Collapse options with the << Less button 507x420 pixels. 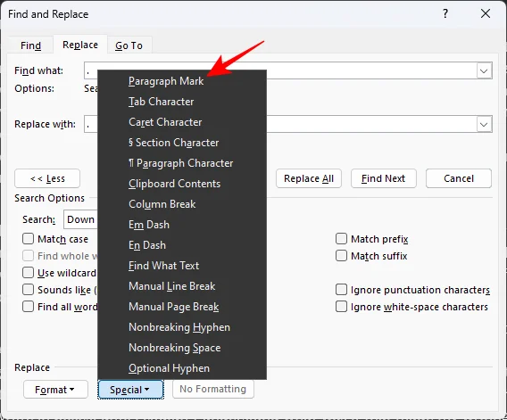point(47,178)
